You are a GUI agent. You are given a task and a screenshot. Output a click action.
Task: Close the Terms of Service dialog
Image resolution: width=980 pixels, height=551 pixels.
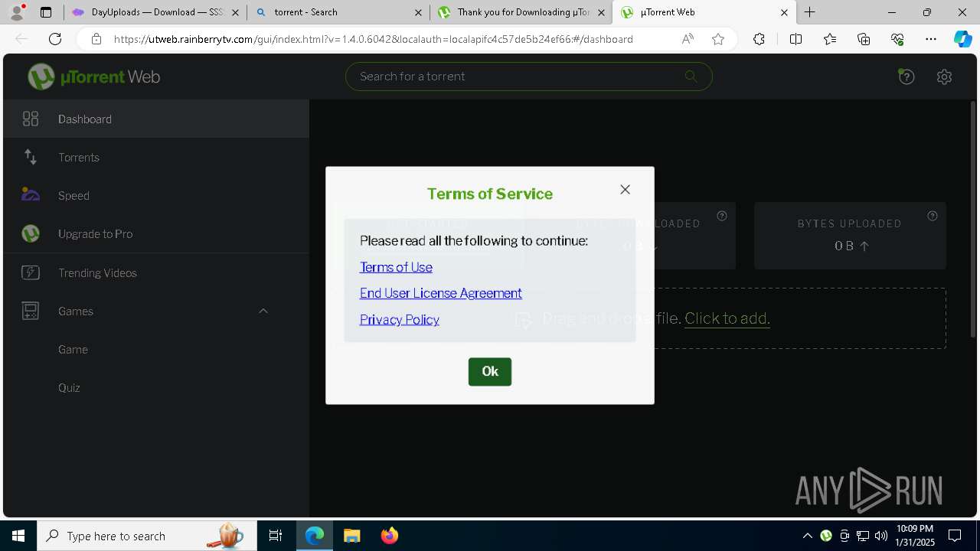(x=625, y=189)
